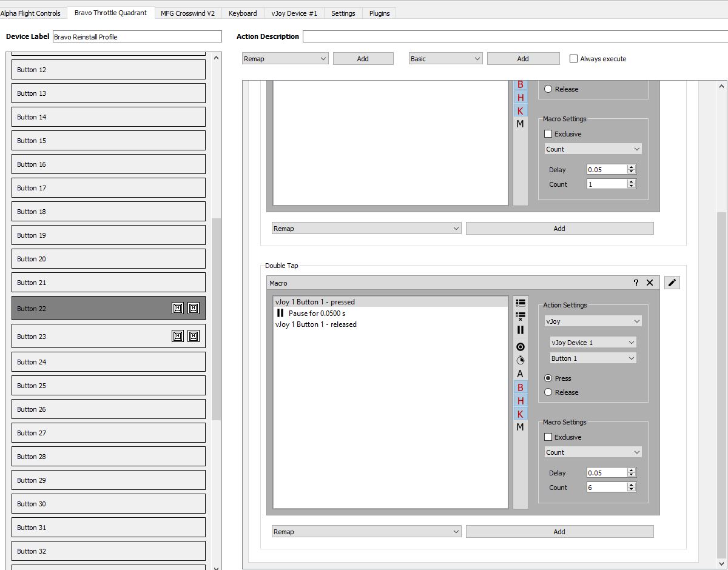Click the add-action list icon in Double Tap macro
The width and height of the screenshot is (728, 570).
[x=521, y=303]
